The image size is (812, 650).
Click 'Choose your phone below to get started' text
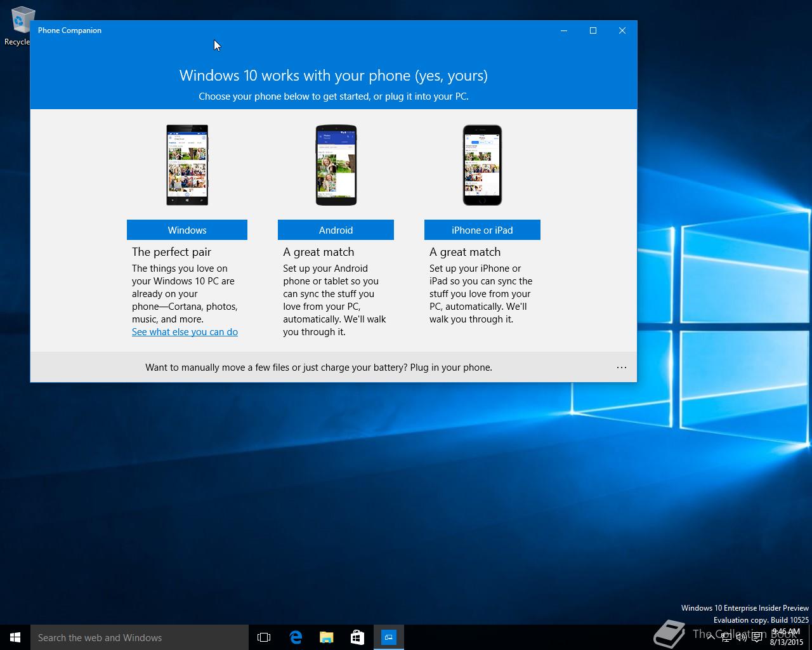point(334,96)
